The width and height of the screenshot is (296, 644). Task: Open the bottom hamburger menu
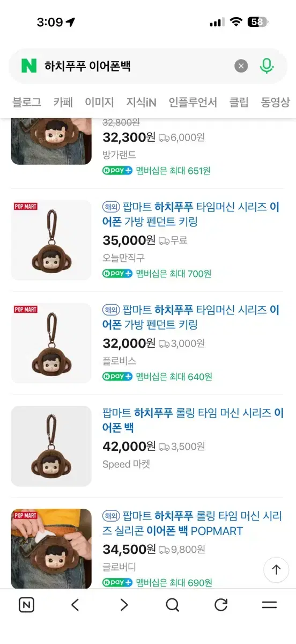point(269,605)
